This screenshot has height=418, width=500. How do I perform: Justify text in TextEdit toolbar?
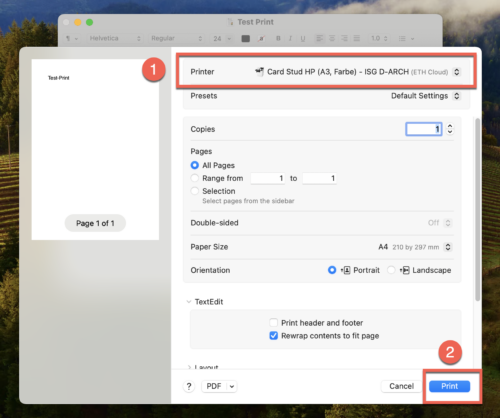tap(357, 38)
